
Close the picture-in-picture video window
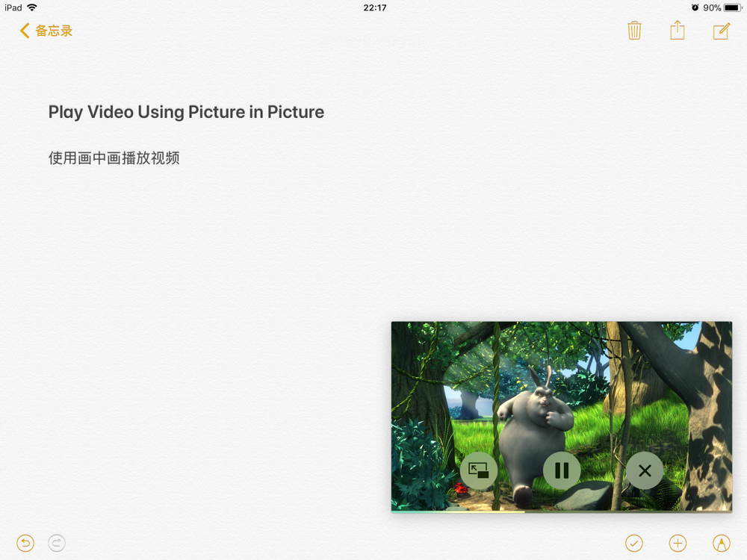(645, 470)
